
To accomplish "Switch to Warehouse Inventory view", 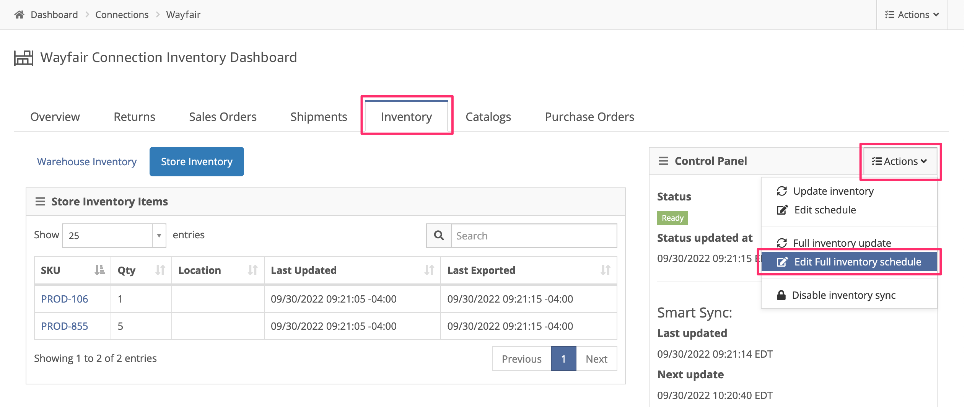I will tap(87, 162).
